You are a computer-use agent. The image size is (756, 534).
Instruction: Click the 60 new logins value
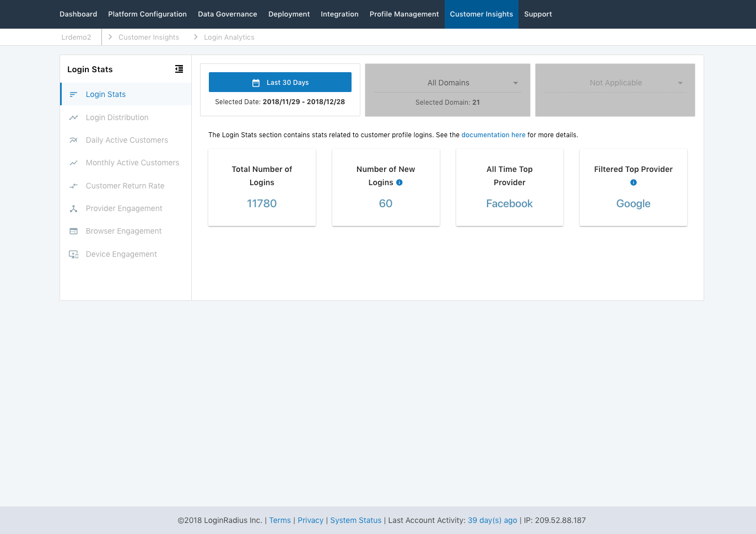(386, 203)
